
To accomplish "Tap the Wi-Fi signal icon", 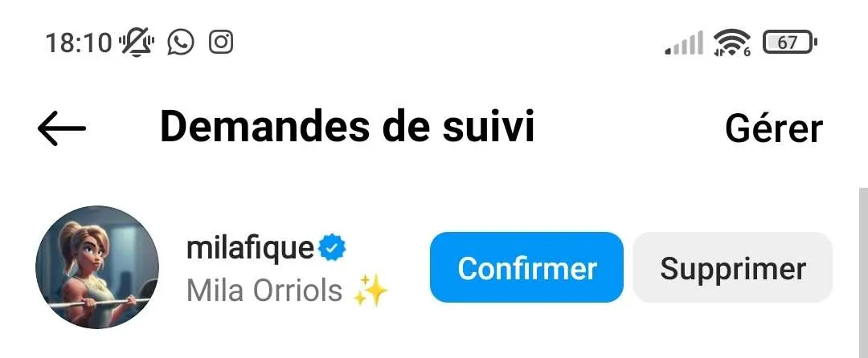I will [x=732, y=43].
